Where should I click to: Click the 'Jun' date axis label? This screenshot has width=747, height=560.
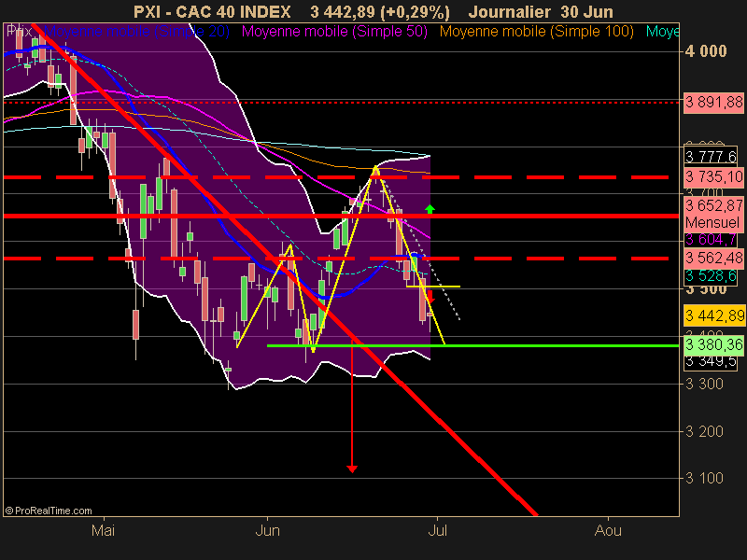coord(267,530)
